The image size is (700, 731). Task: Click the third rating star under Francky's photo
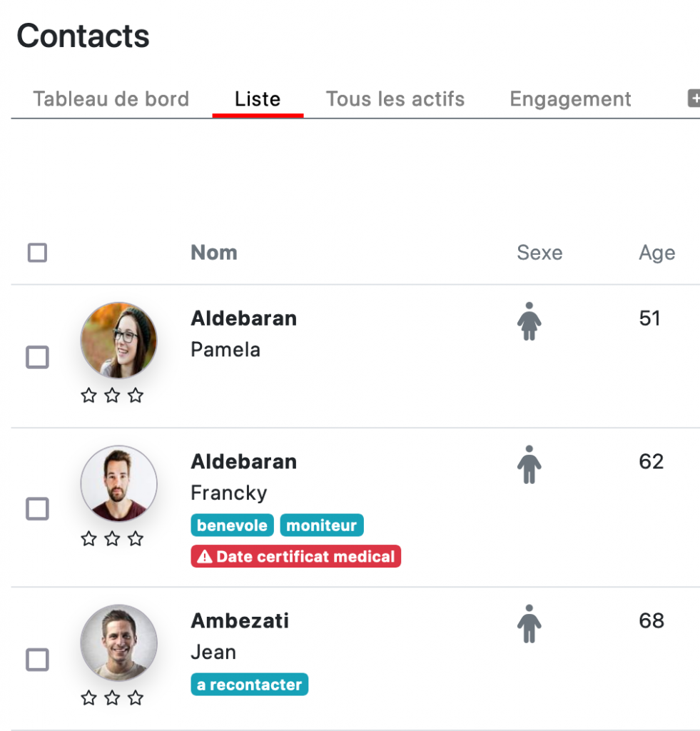pos(136,538)
